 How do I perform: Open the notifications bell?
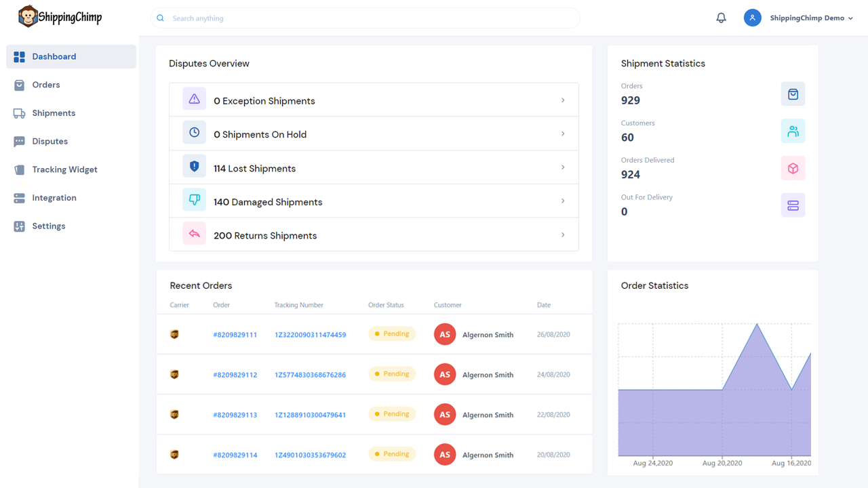(721, 18)
